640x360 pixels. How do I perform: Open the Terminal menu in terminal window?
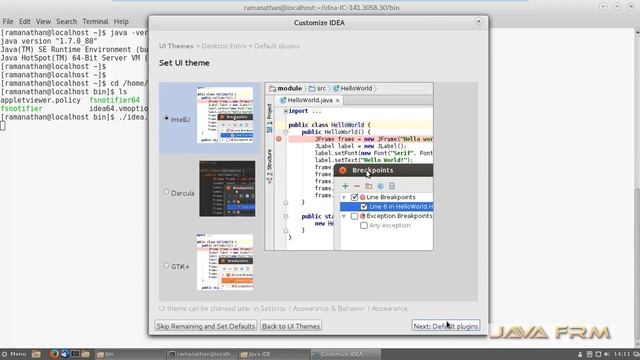pyautogui.click(x=95, y=22)
